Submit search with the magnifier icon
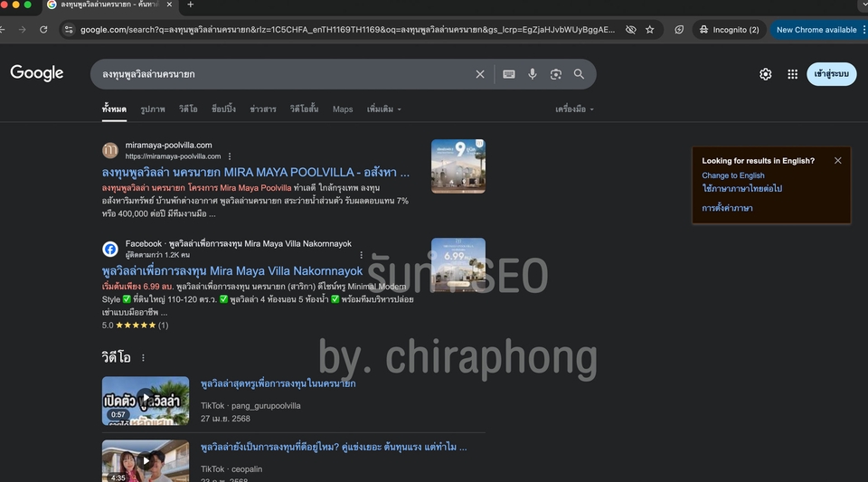 click(579, 74)
